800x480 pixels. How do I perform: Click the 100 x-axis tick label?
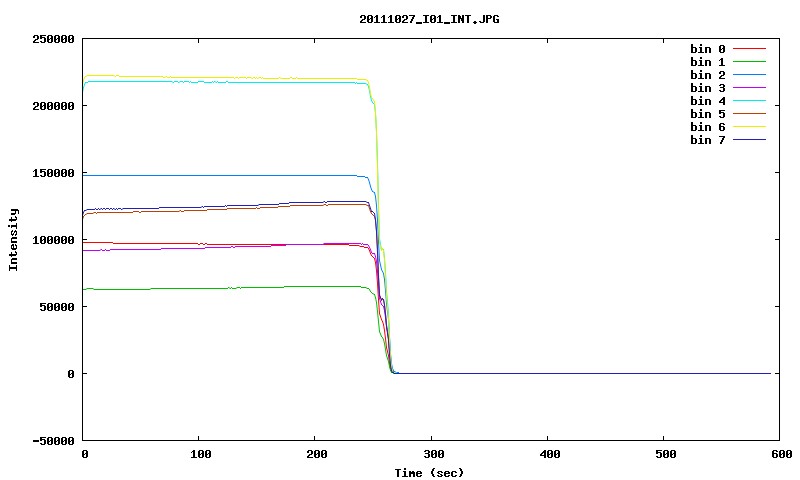201,454
